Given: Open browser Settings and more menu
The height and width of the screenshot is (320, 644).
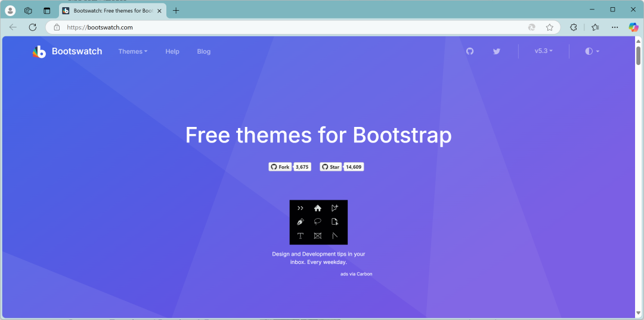Looking at the screenshot, I should point(615,27).
